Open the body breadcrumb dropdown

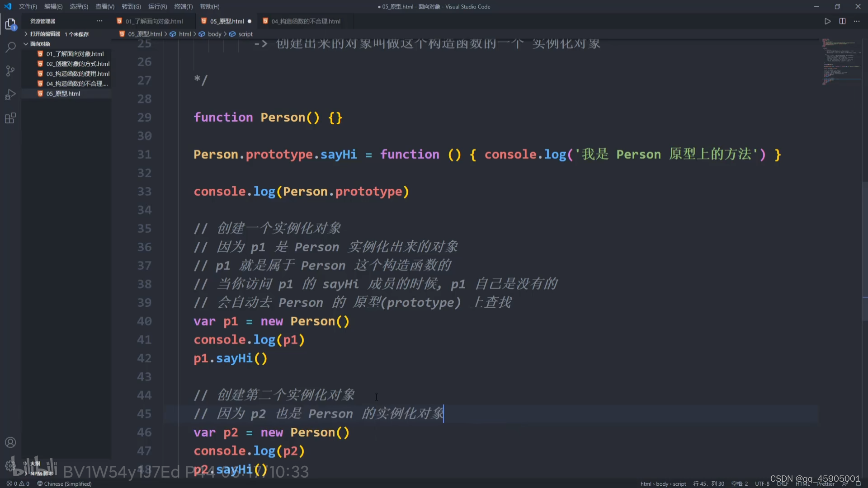(x=215, y=34)
